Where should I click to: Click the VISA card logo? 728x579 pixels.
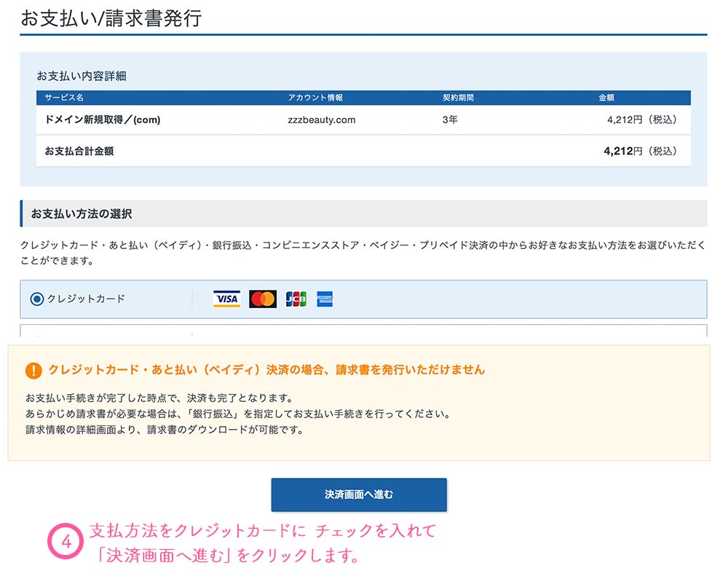click(x=226, y=299)
